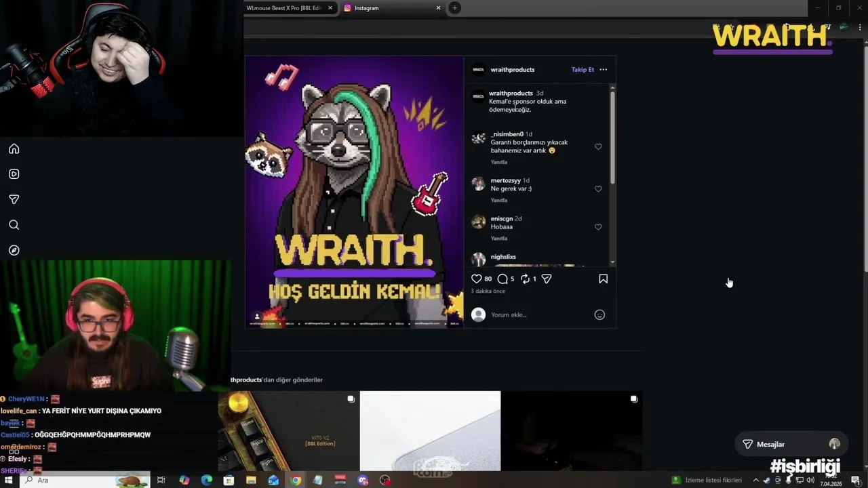Open browser three-dot menu
The image size is (868, 488).
[x=860, y=27]
